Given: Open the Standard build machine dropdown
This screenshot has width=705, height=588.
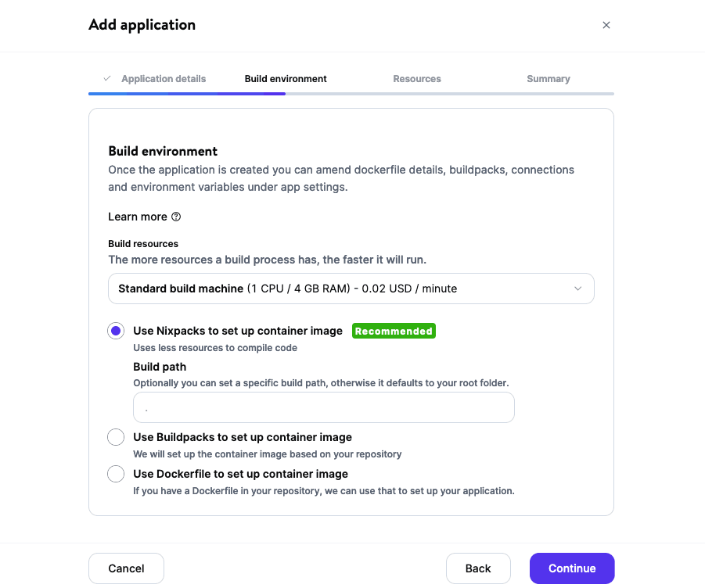Looking at the screenshot, I should click(351, 289).
